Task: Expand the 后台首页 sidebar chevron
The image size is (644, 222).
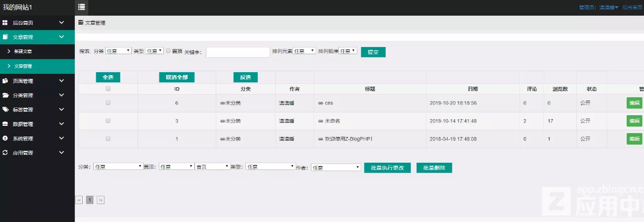Action: (61, 22)
